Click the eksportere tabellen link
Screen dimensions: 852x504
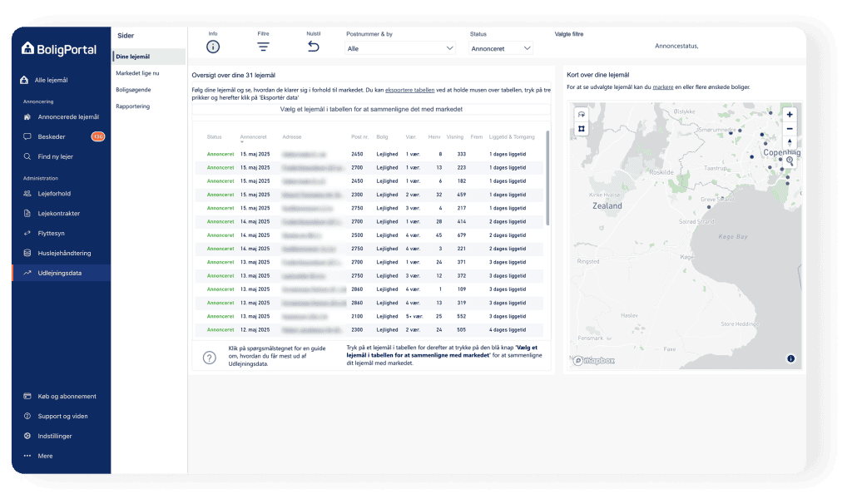(x=410, y=88)
